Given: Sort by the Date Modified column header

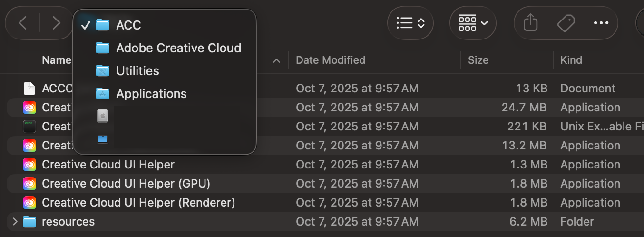Looking at the screenshot, I should tap(331, 60).
